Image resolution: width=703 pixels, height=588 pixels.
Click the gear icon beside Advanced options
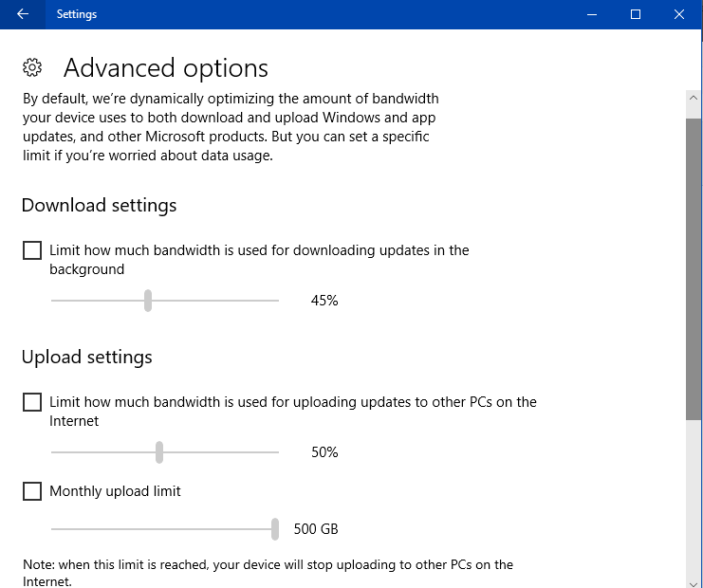32,67
